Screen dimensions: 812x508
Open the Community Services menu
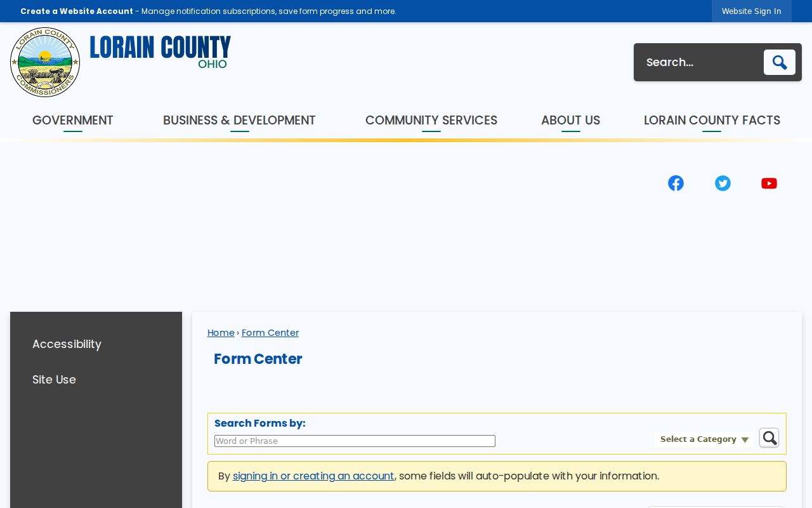point(431,120)
